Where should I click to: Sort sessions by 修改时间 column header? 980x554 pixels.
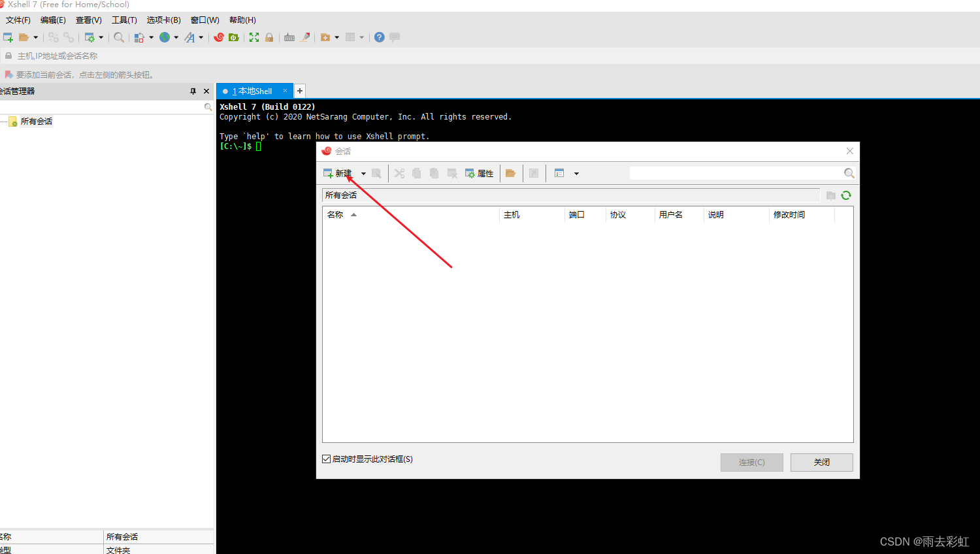point(802,215)
